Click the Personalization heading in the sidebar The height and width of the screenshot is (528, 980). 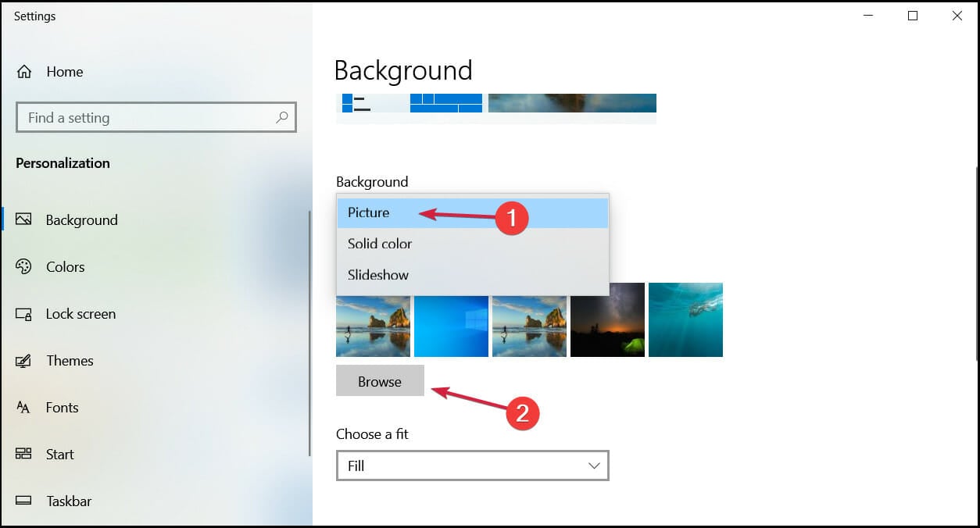pos(63,163)
